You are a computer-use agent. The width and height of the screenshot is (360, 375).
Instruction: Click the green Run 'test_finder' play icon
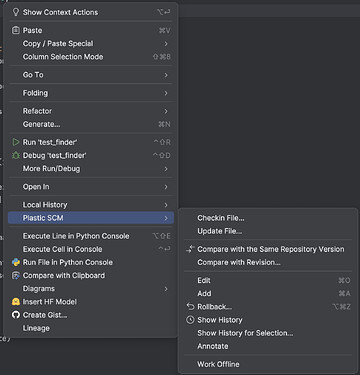click(x=16, y=142)
